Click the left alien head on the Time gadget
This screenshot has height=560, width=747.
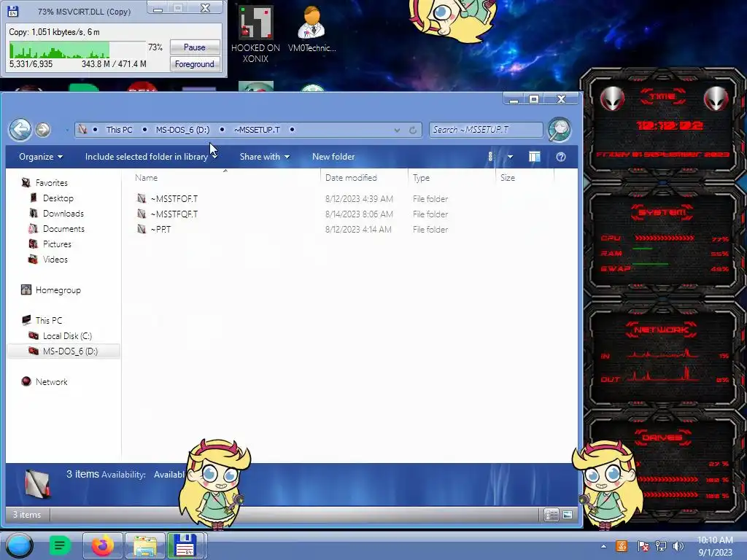coord(612,98)
